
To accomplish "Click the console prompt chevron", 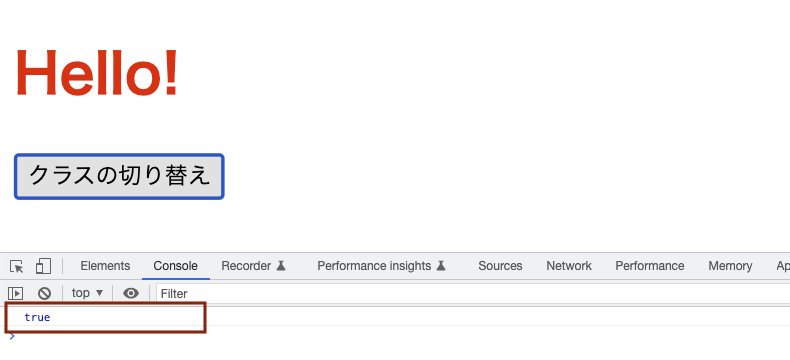I will [x=13, y=336].
